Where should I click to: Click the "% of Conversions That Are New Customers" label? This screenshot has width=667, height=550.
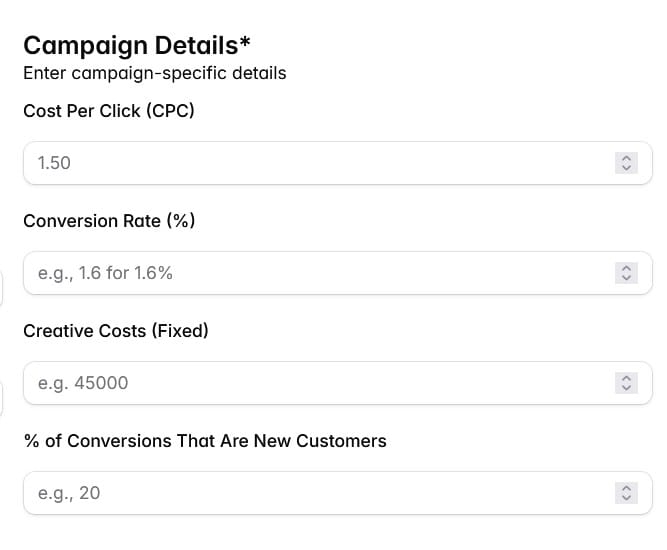205,440
